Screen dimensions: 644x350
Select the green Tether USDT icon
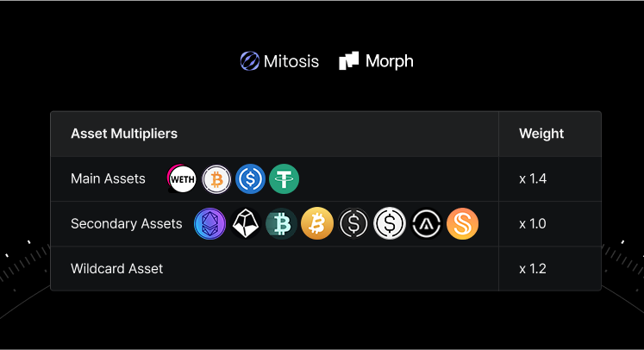(x=284, y=179)
